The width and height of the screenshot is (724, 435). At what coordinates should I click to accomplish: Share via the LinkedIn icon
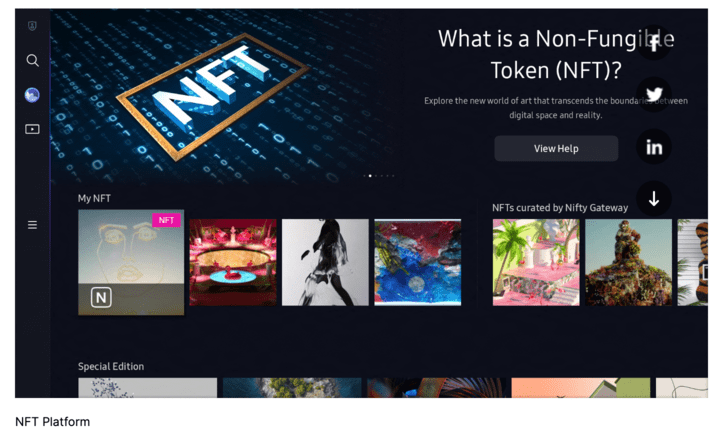point(654,147)
